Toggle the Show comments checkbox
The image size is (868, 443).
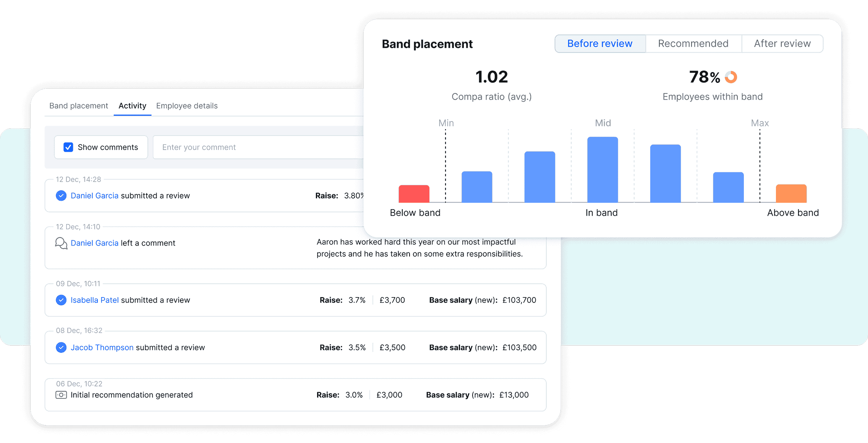tap(68, 147)
